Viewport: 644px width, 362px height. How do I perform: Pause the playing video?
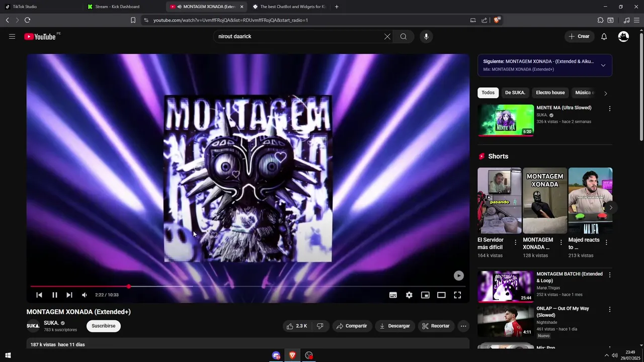[55, 295]
